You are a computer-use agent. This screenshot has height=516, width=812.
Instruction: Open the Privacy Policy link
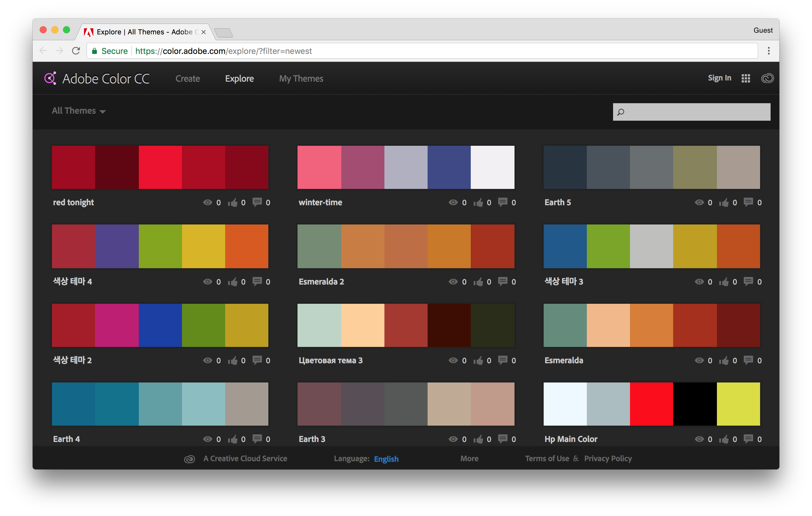608,458
